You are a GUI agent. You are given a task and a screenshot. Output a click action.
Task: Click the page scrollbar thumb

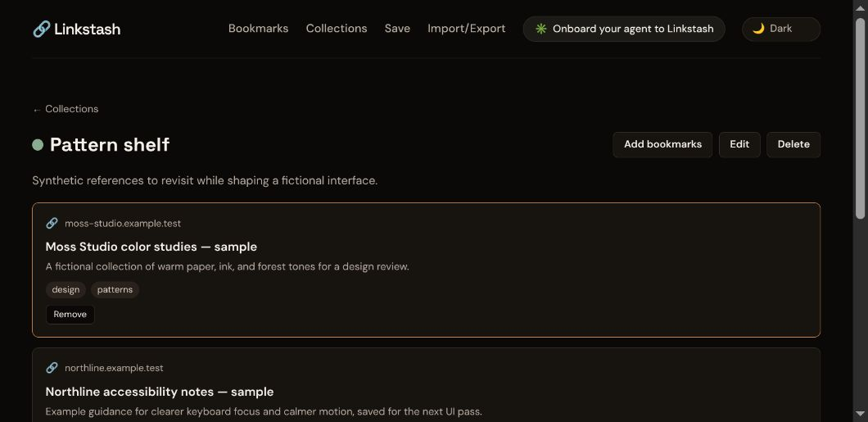[861, 118]
